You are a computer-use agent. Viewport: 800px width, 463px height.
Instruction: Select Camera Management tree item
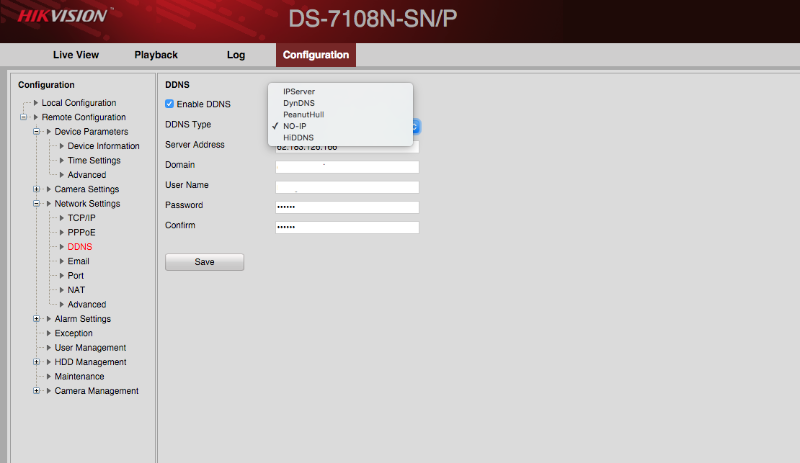96,391
